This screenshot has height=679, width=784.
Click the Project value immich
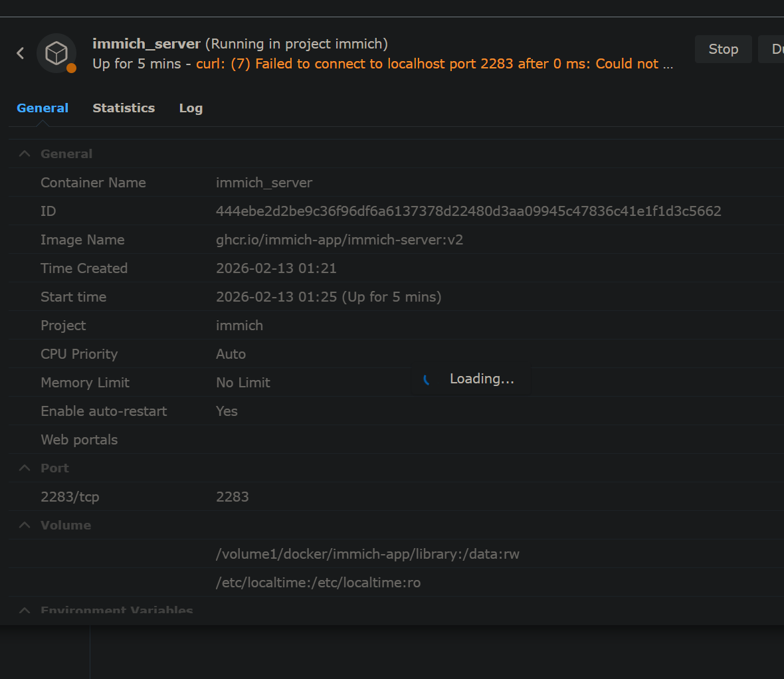(x=239, y=325)
